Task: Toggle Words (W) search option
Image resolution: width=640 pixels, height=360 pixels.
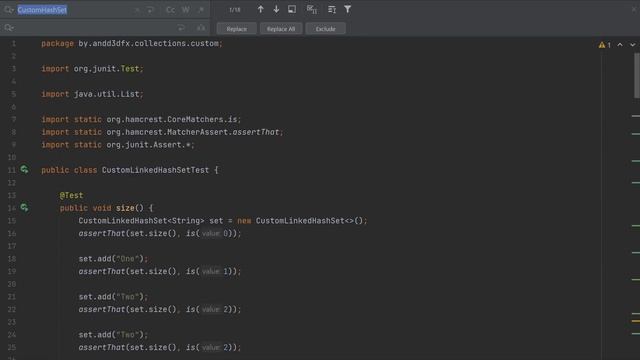Action: tap(186, 10)
